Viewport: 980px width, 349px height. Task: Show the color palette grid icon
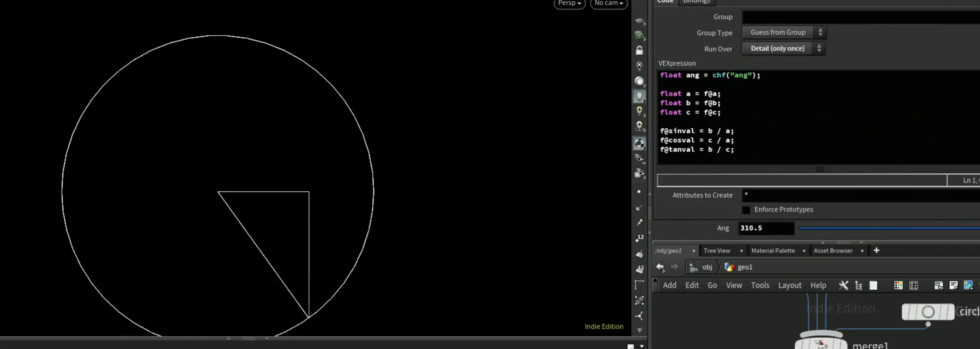click(898, 285)
